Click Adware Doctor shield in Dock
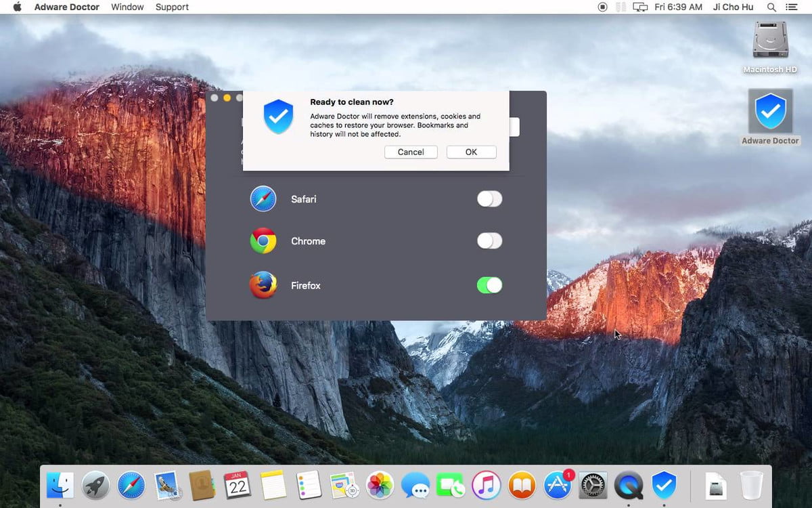812x508 pixels. pyautogui.click(x=664, y=485)
